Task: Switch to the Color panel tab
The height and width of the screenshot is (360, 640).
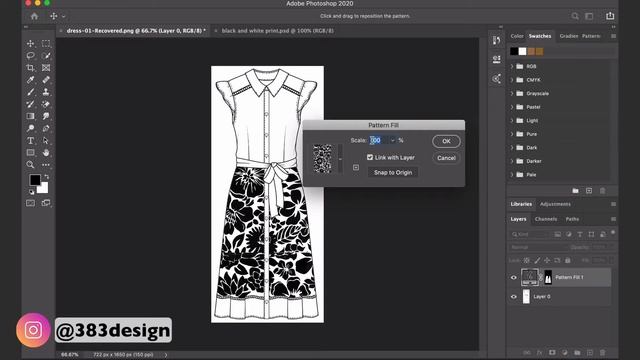Action: point(517,36)
